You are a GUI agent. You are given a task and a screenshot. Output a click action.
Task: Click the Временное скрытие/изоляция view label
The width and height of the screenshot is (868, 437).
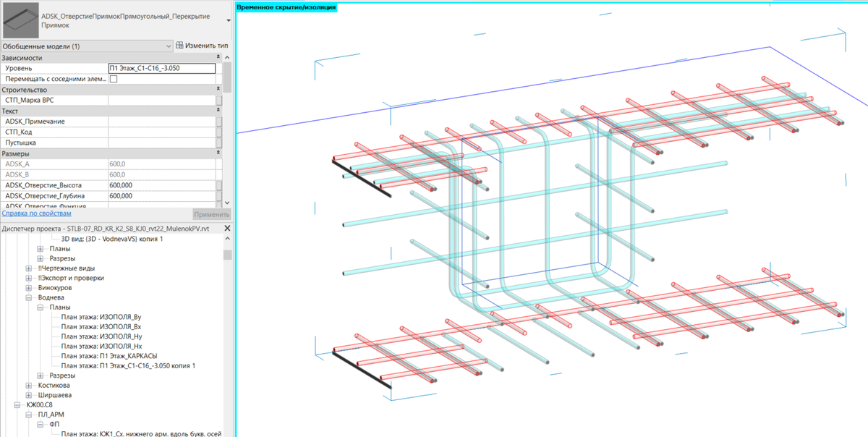click(286, 7)
